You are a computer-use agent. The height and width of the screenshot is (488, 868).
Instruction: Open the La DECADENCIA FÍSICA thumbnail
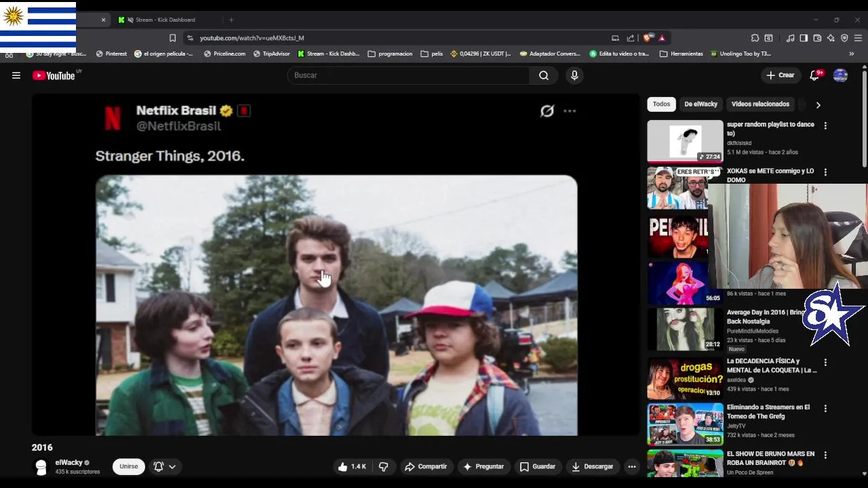point(685,378)
